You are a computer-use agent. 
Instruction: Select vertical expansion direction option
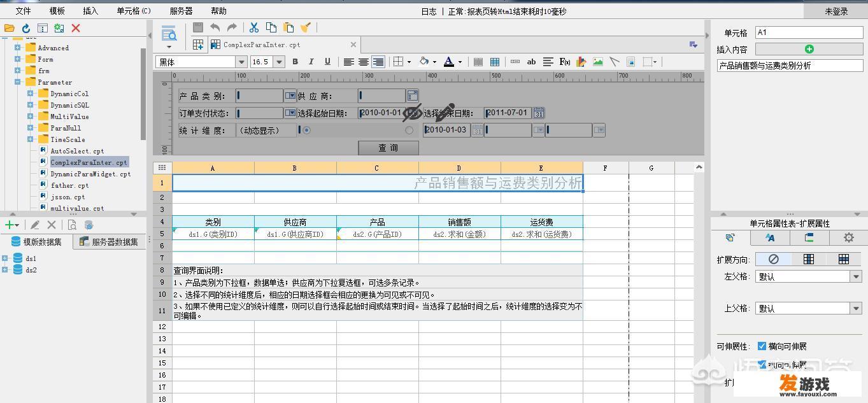click(x=809, y=259)
